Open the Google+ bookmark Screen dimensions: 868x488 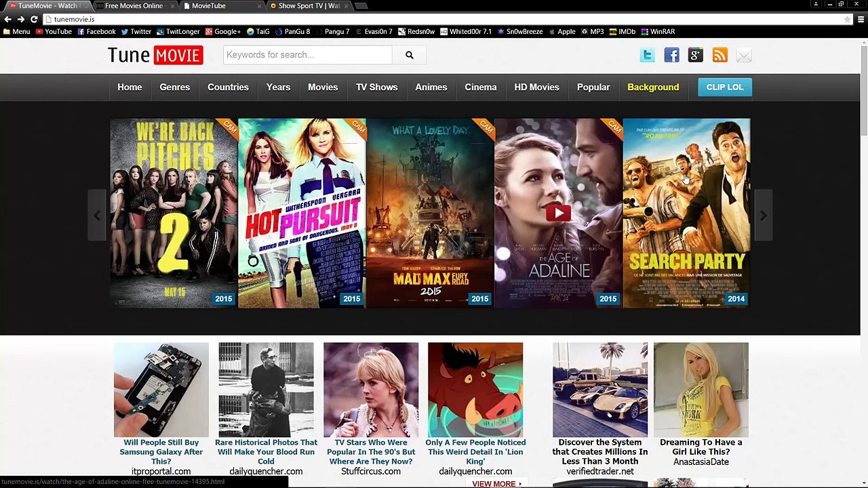tap(222, 31)
